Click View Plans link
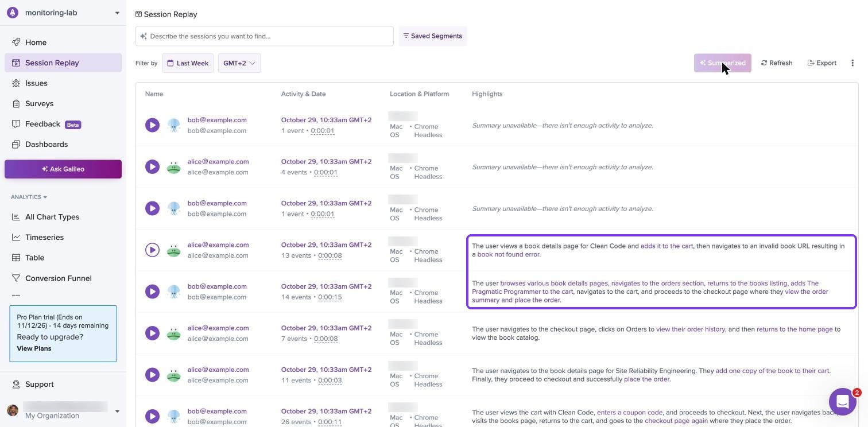The width and height of the screenshot is (868, 427). [x=34, y=348]
